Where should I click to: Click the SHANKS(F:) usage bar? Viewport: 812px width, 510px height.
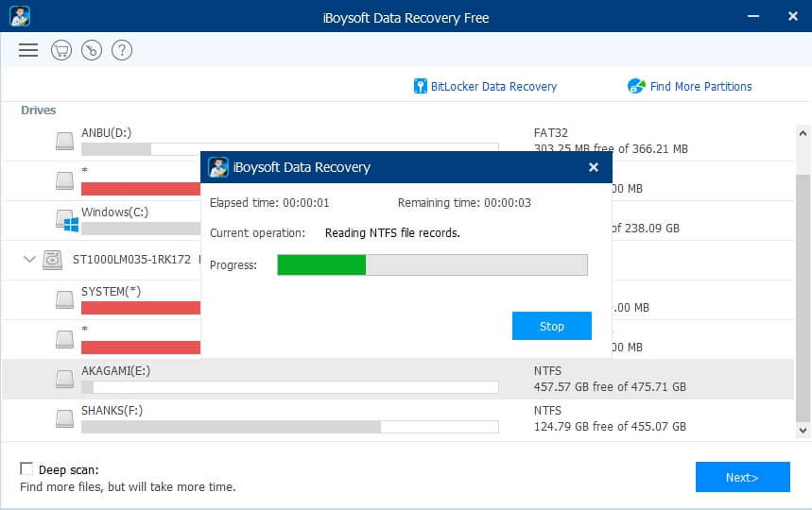[290, 427]
